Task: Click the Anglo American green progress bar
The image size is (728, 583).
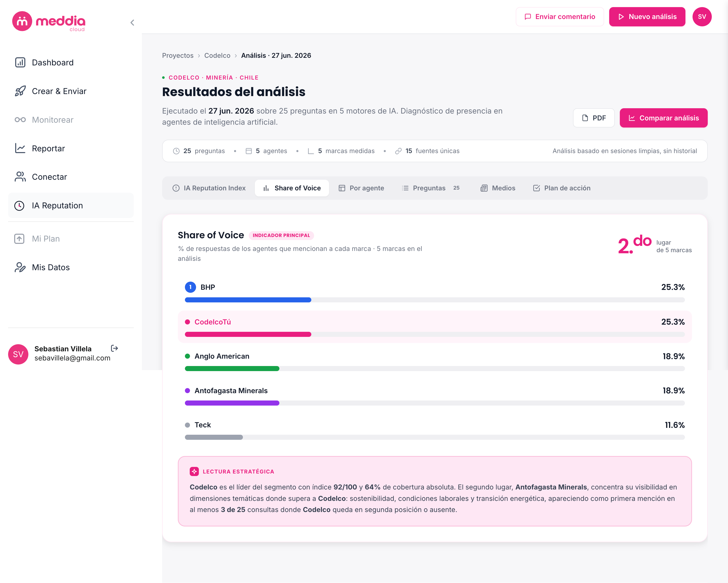Action: tap(232, 368)
